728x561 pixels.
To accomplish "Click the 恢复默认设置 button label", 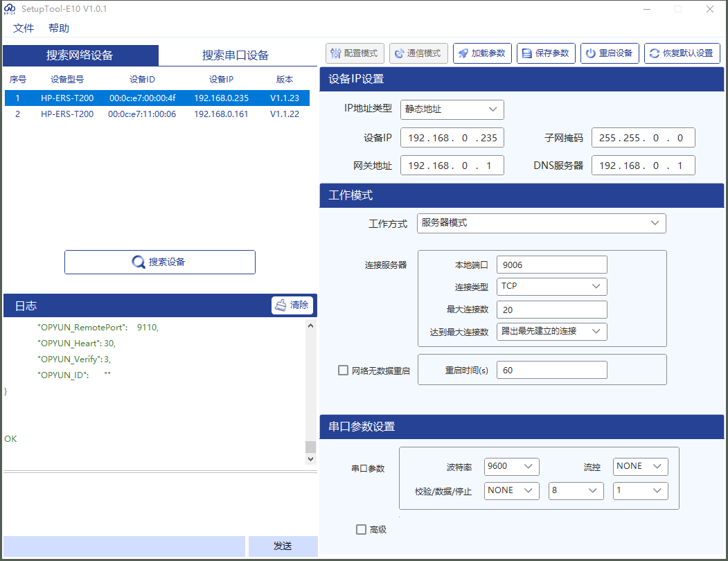I will click(688, 53).
